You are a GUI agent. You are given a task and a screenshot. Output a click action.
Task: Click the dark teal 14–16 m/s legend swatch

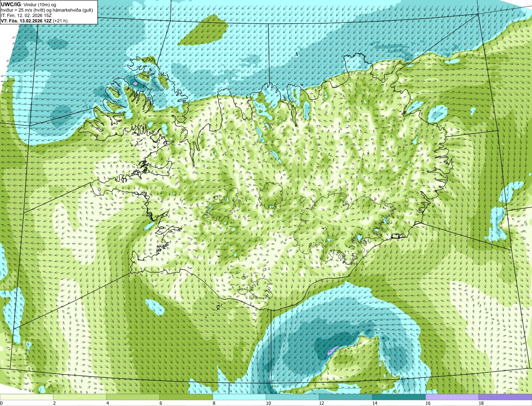[399, 397]
